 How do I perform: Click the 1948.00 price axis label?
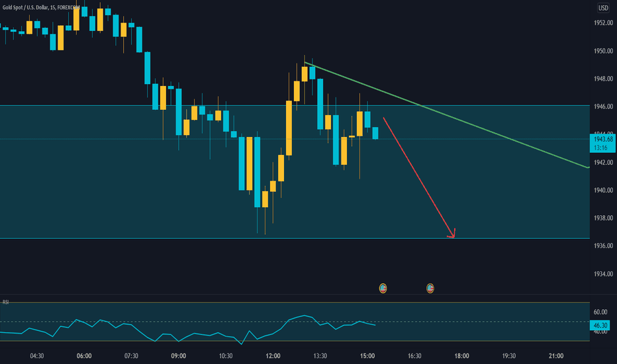603,79
